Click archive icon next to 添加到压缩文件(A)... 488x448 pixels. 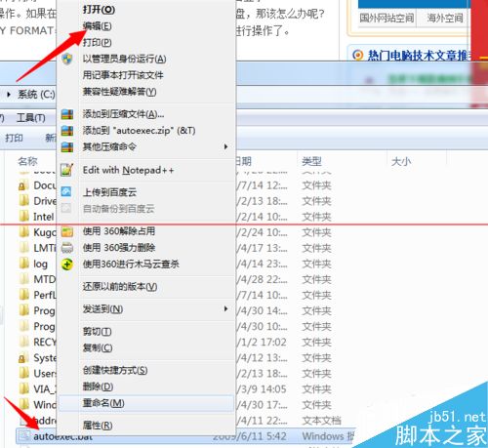pos(67,114)
